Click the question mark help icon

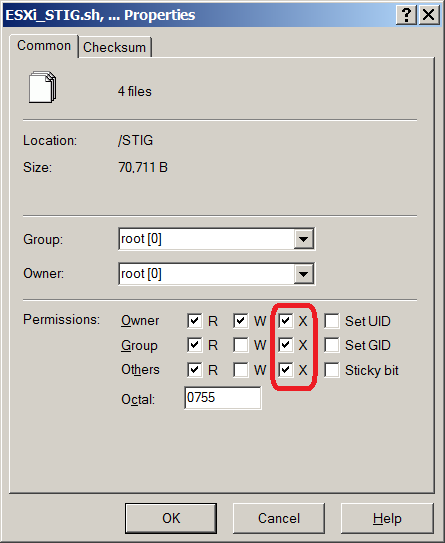(x=406, y=15)
